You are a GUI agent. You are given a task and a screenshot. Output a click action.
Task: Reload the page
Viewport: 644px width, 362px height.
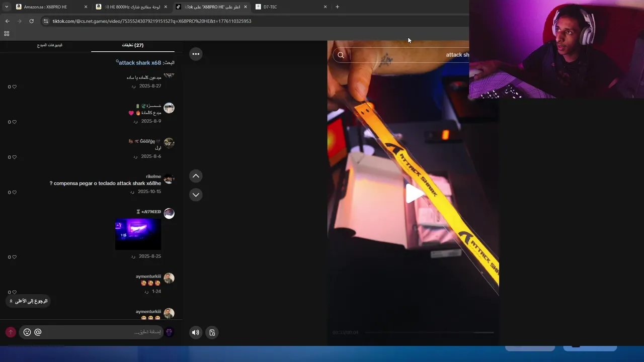point(31,21)
